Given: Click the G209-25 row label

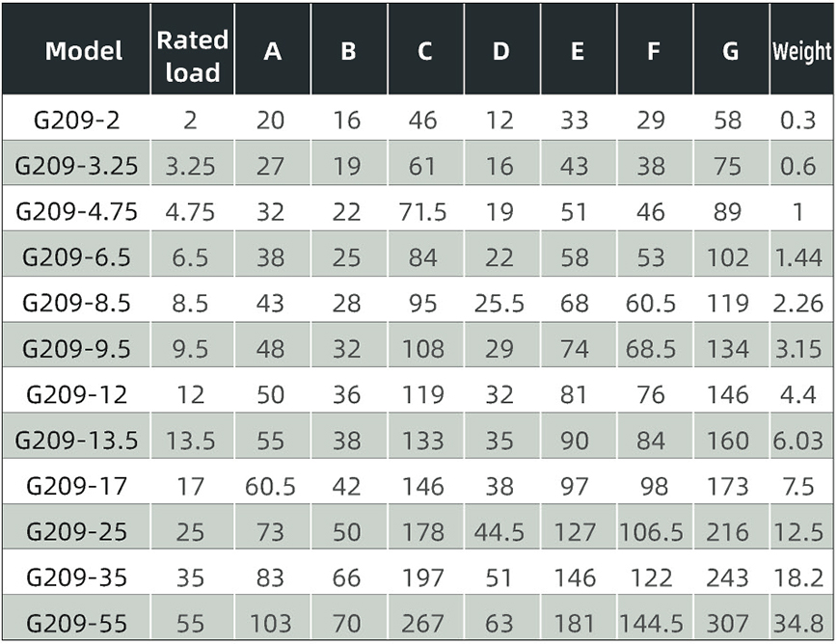Looking at the screenshot, I should 76,532.
